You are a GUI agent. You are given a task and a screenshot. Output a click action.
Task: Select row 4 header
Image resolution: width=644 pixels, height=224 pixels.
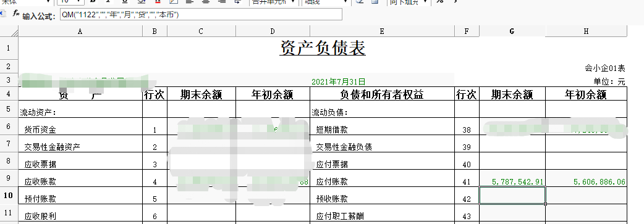pyautogui.click(x=9, y=94)
